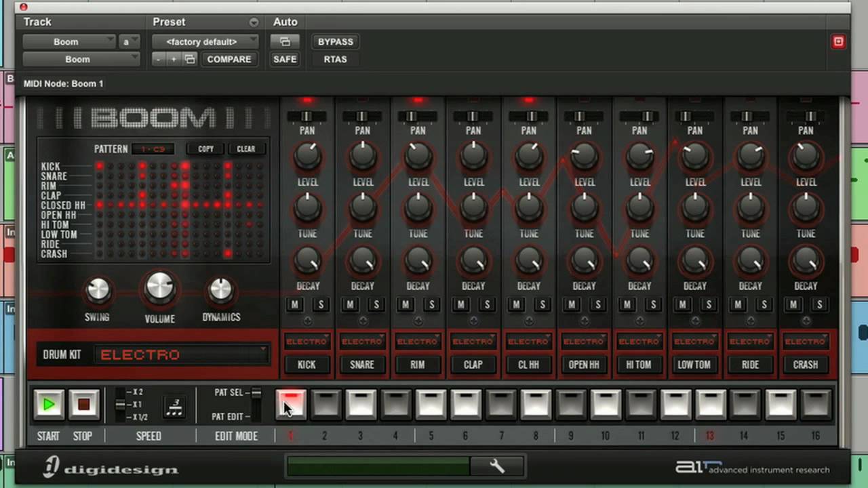The width and height of the screenshot is (868, 488).
Task: Click the COMPARE button
Action: tap(229, 60)
